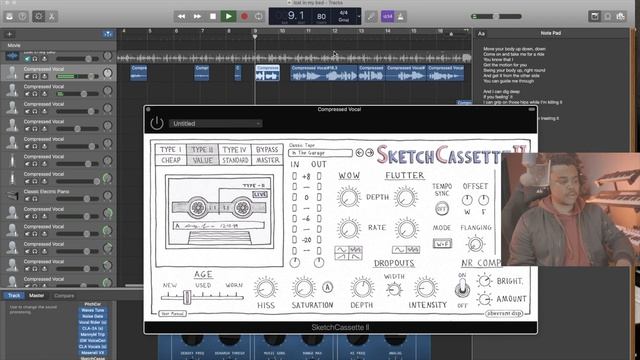Select TYPE IV STANDARD tape type
Image resolution: width=640 pixels, height=360 pixels.
click(235, 155)
